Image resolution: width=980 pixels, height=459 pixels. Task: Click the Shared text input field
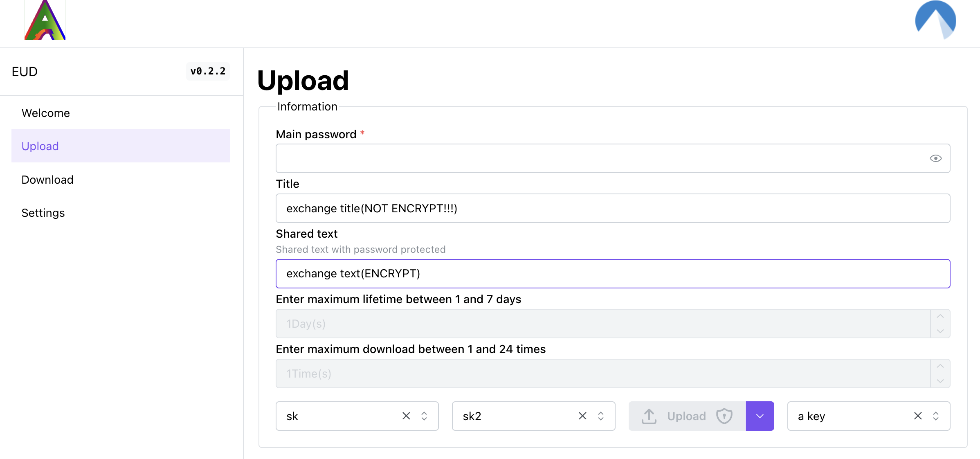pos(613,274)
